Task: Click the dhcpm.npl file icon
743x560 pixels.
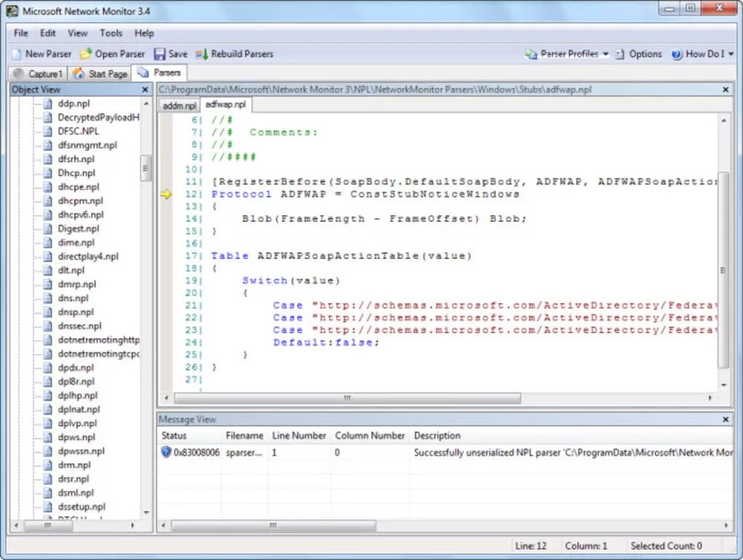Action: pyautogui.click(x=48, y=200)
